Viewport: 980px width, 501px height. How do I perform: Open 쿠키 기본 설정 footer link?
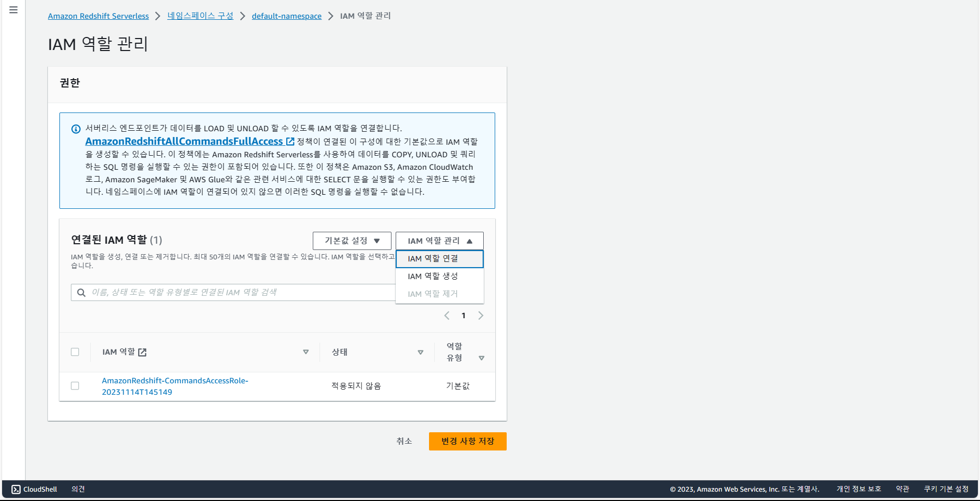click(x=946, y=489)
